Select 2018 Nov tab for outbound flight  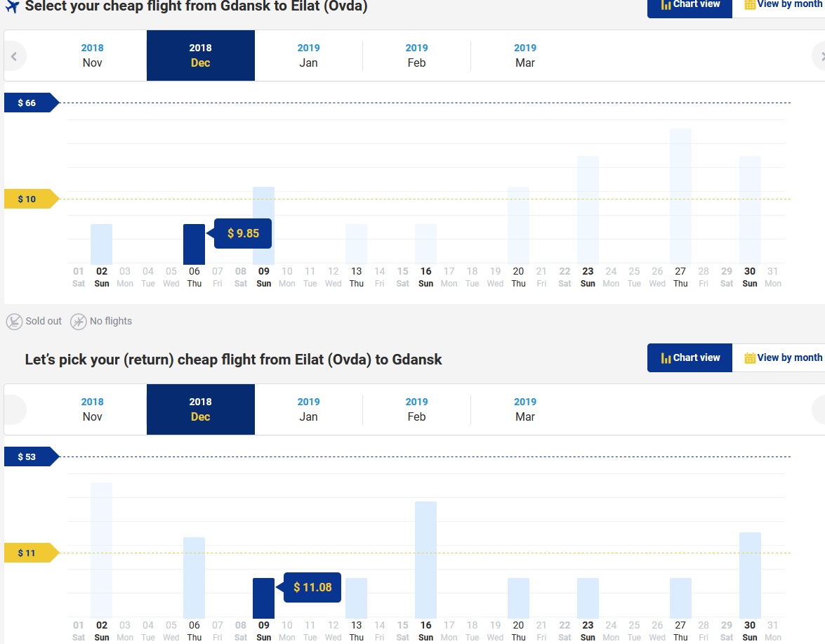click(92, 55)
